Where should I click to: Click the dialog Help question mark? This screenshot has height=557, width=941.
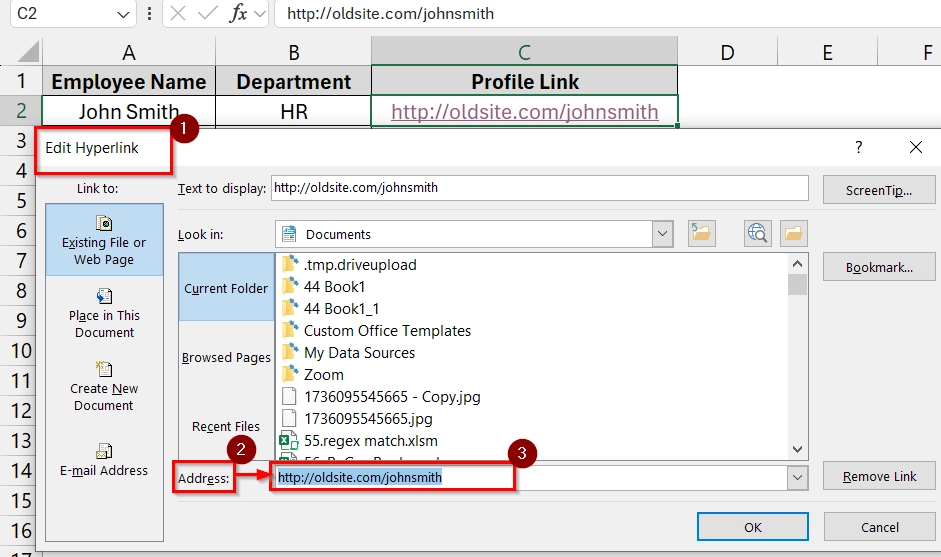click(x=858, y=147)
